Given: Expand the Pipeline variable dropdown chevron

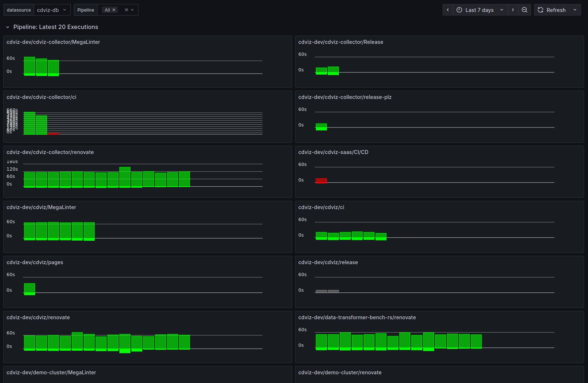Looking at the screenshot, I should pyautogui.click(x=133, y=10).
